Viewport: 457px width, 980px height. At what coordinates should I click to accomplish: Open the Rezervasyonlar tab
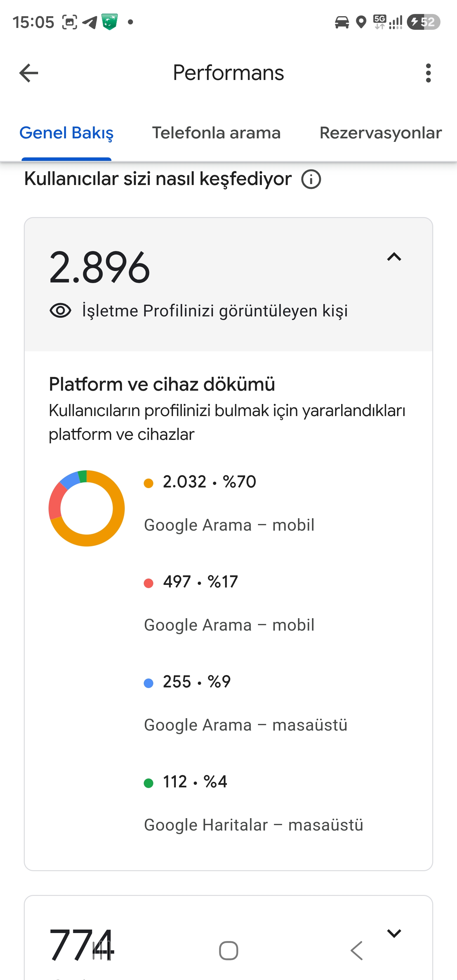pos(381,133)
